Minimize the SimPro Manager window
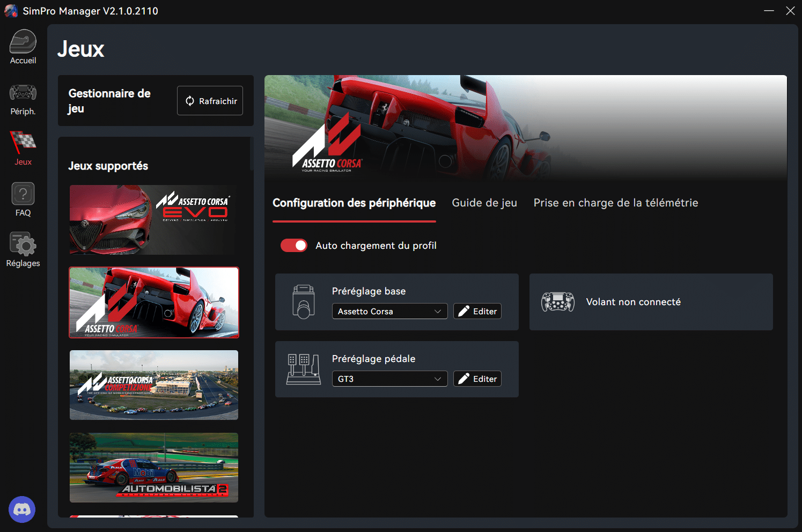The image size is (802, 532). click(x=769, y=11)
